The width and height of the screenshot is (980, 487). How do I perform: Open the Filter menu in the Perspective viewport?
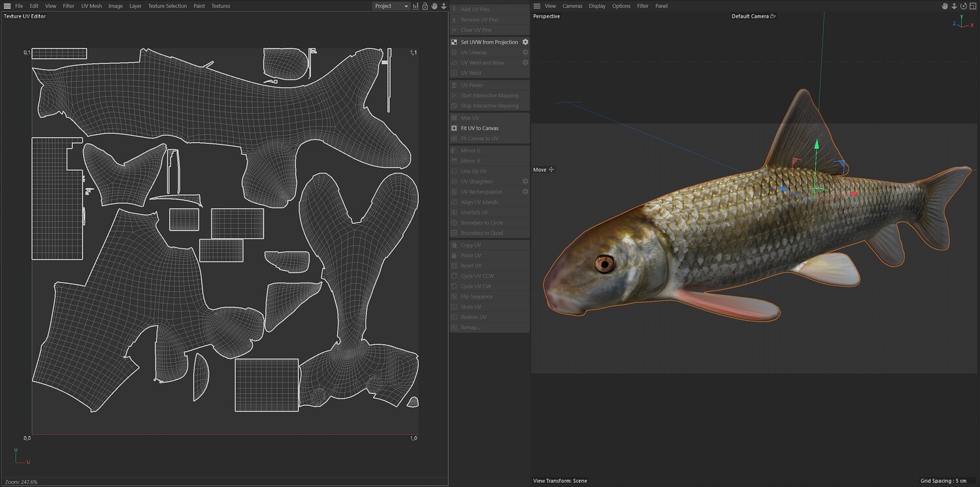[x=643, y=6]
